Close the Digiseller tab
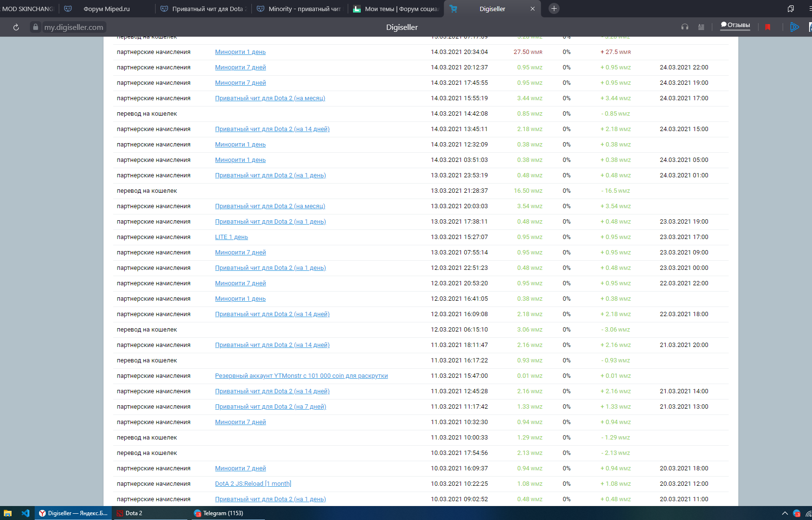The image size is (812, 520). pos(533,9)
